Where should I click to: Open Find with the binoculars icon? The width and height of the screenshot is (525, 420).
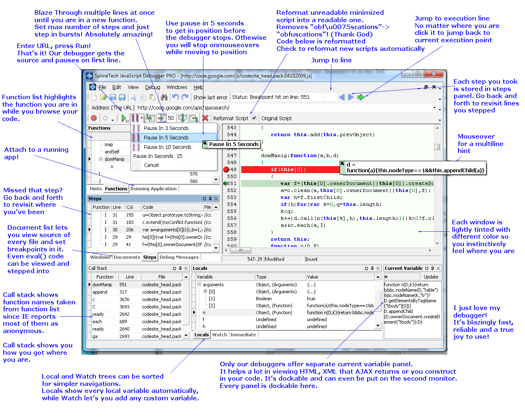(164, 97)
